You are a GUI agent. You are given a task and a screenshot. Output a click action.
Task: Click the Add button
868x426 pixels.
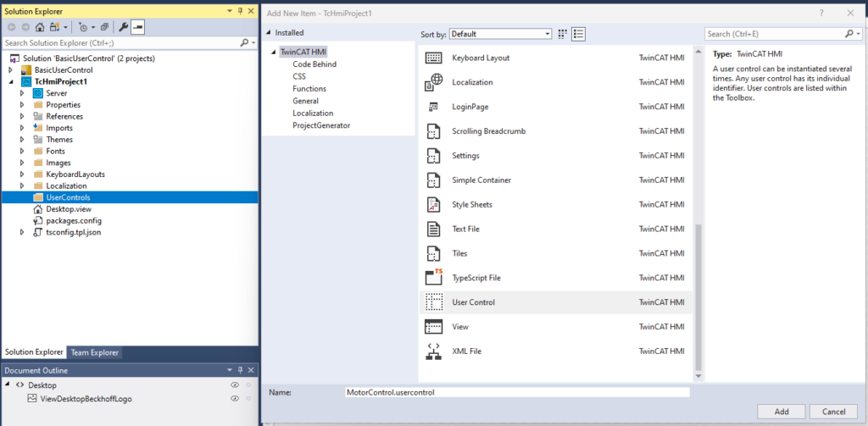pyautogui.click(x=782, y=412)
